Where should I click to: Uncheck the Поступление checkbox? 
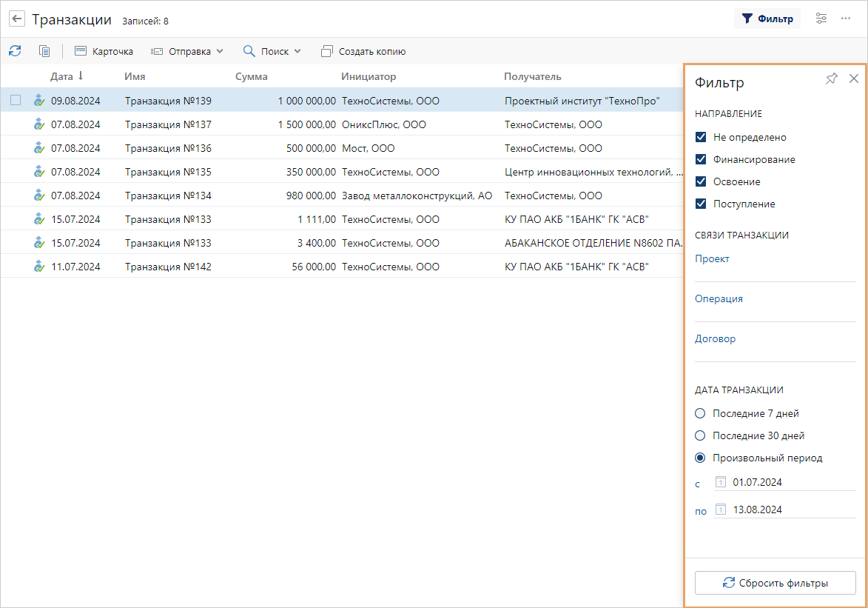point(701,204)
